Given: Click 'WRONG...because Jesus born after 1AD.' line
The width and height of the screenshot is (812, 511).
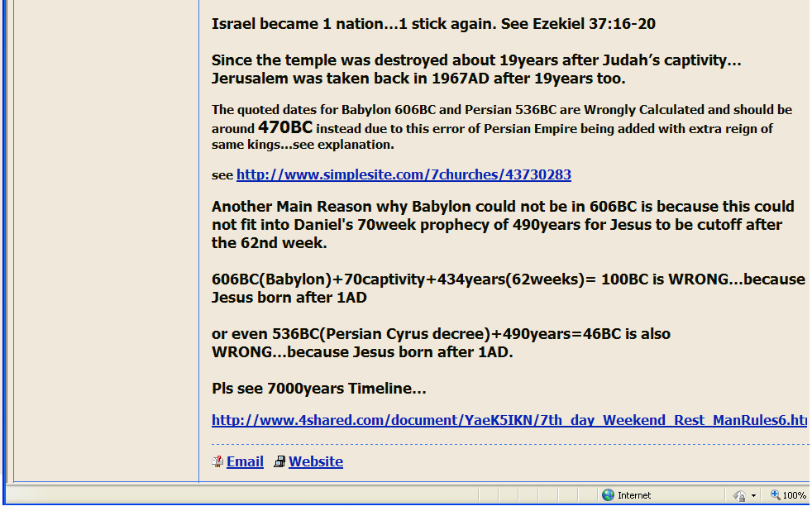Looking at the screenshot, I should 362,352.
